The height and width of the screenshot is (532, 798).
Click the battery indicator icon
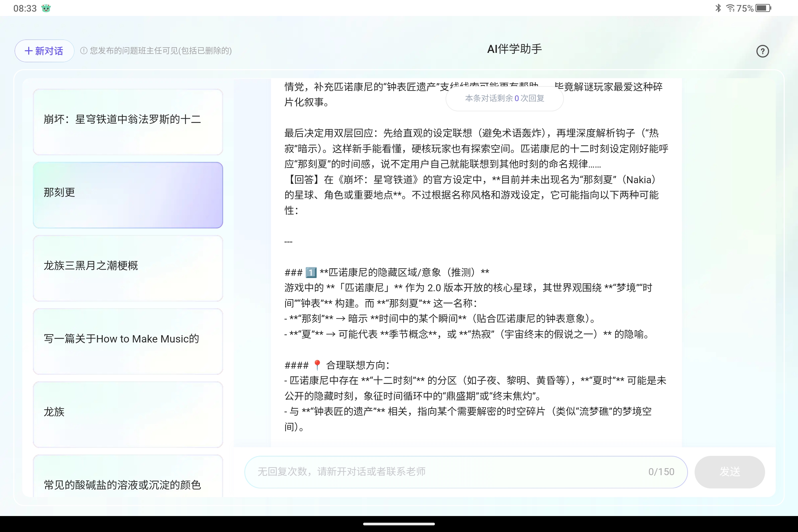(x=763, y=8)
